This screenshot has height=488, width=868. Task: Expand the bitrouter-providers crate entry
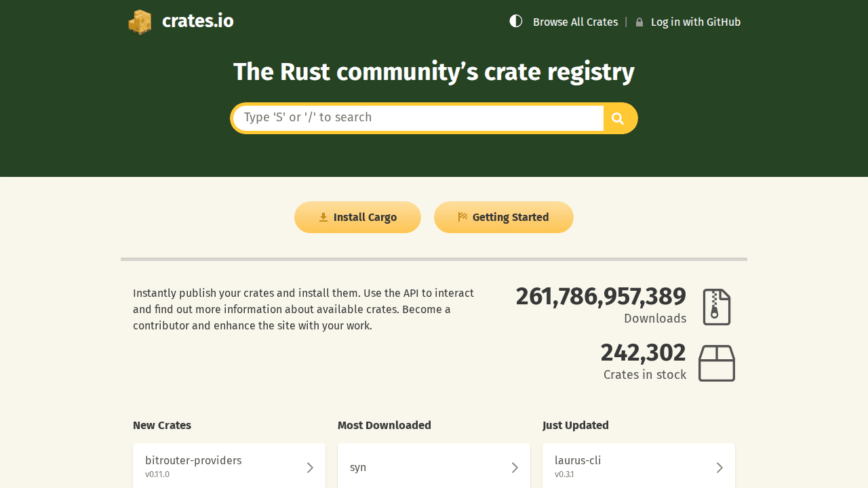pyautogui.click(x=311, y=467)
